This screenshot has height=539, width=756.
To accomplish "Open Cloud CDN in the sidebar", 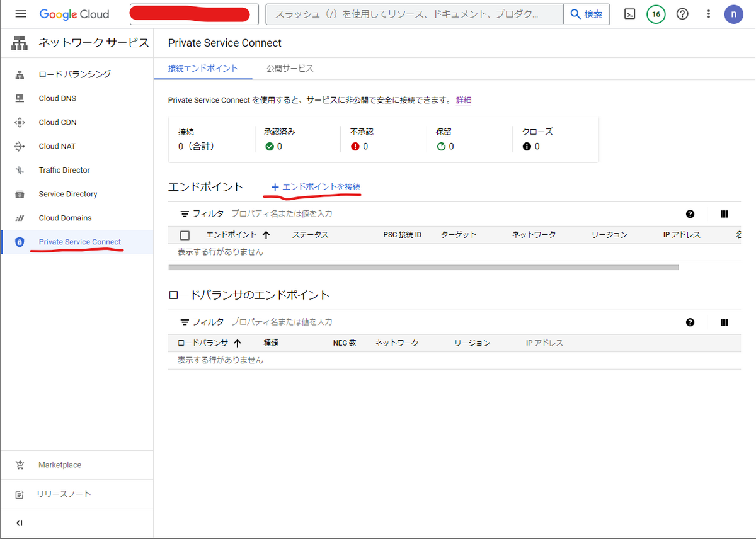I will (x=57, y=122).
